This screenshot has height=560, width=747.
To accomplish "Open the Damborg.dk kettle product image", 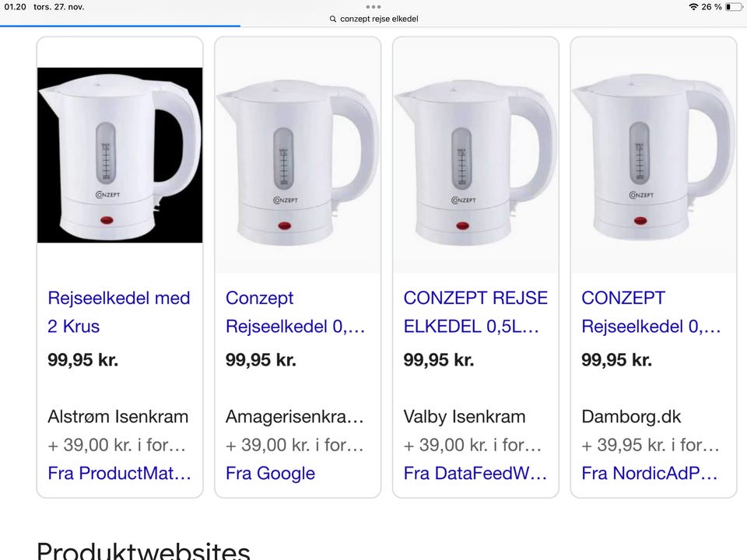I will 654,156.
